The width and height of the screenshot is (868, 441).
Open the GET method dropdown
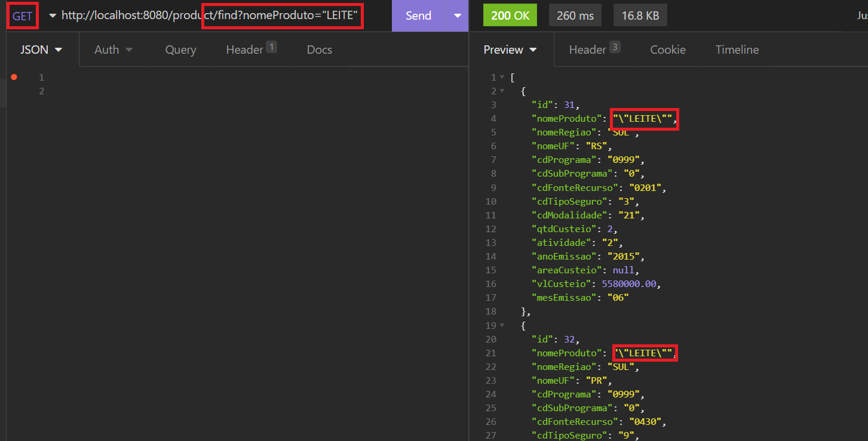(22, 16)
